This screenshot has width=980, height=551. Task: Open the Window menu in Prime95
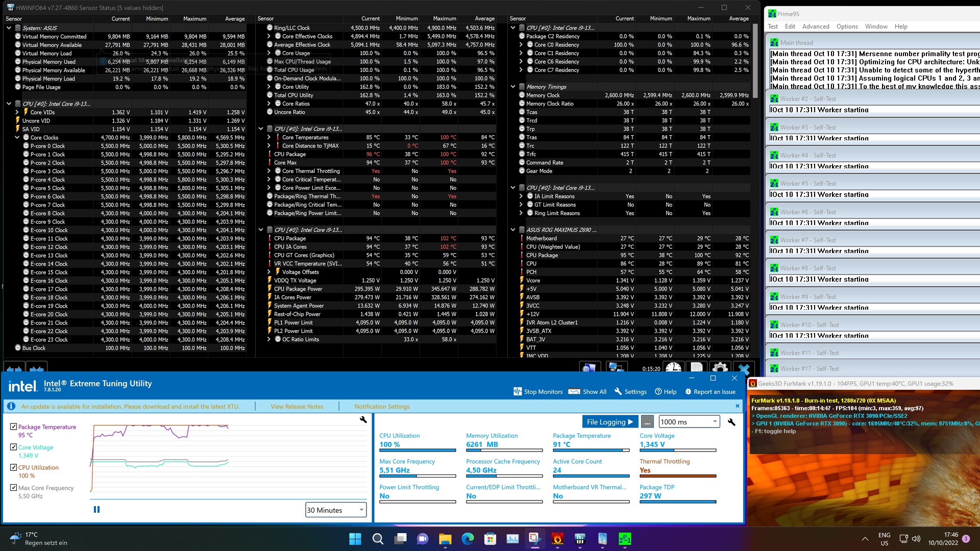coord(876,27)
